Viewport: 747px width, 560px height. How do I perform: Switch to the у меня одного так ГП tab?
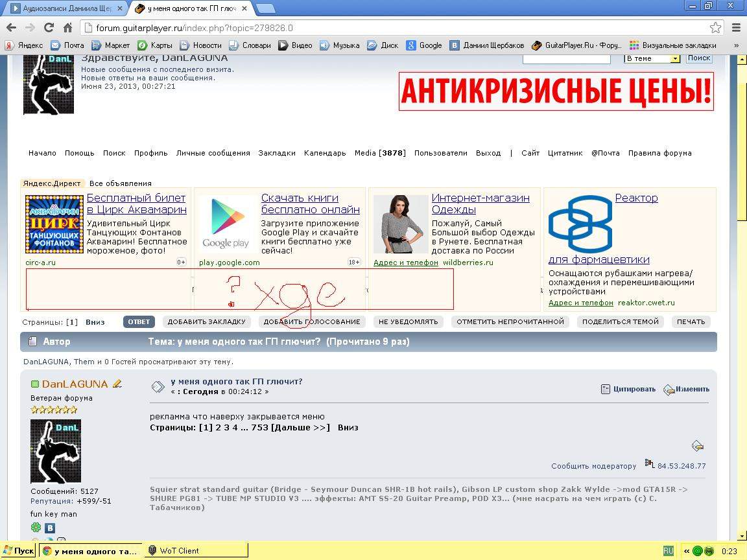(191, 8)
